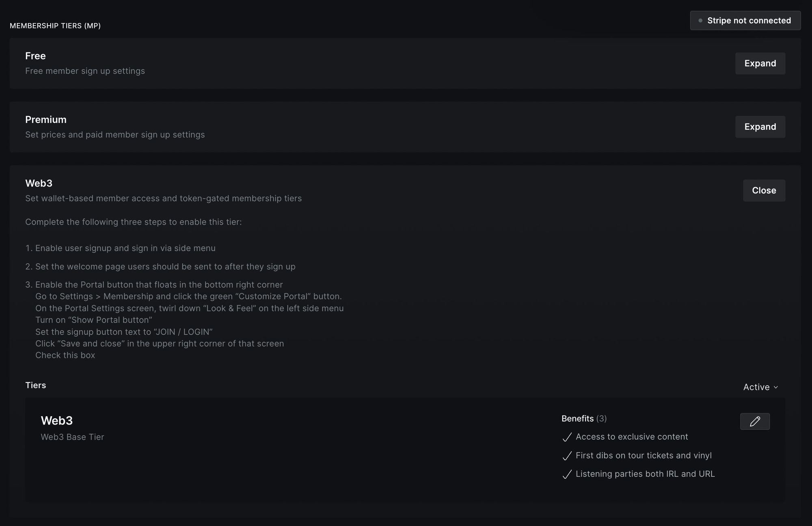This screenshot has height=526, width=812.
Task: Click the Membership Tiers (MP) header
Action: [55, 26]
